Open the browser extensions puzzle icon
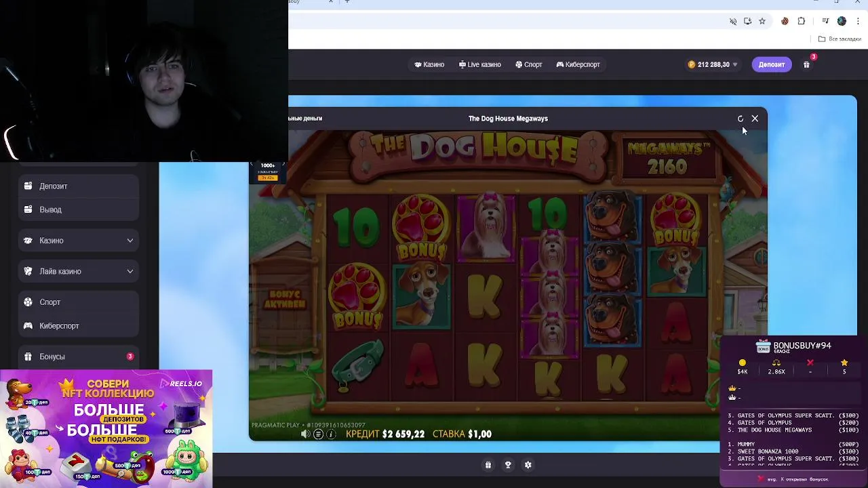This screenshot has height=488, width=868. pyautogui.click(x=802, y=21)
